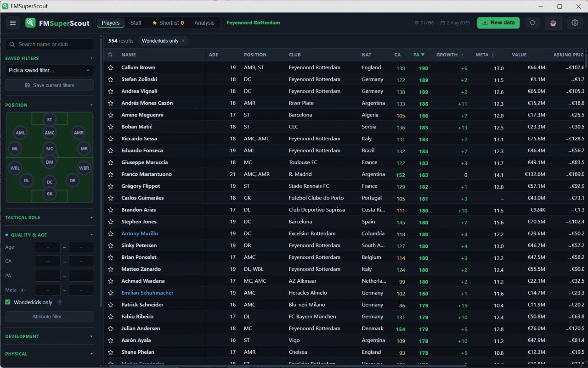Screen dimensions: 588x368
Task: Sort the table by CA column
Action: click(397, 55)
